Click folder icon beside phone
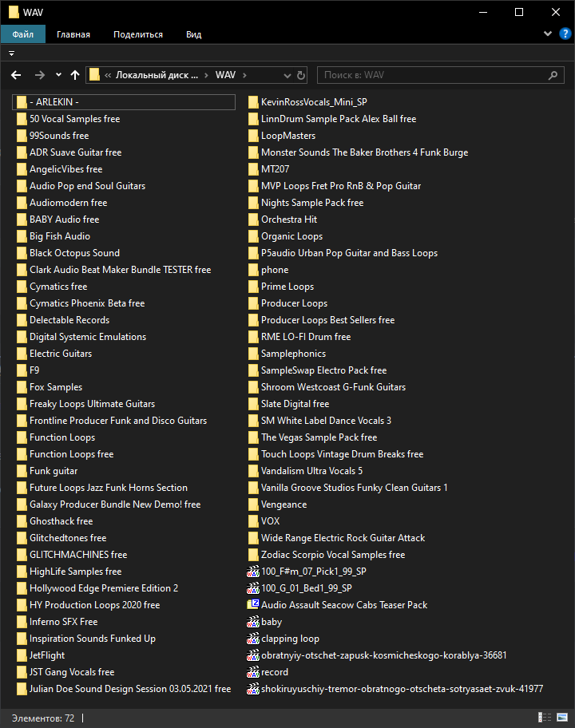Image resolution: width=575 pixels, height=728 pixels. 253,270
